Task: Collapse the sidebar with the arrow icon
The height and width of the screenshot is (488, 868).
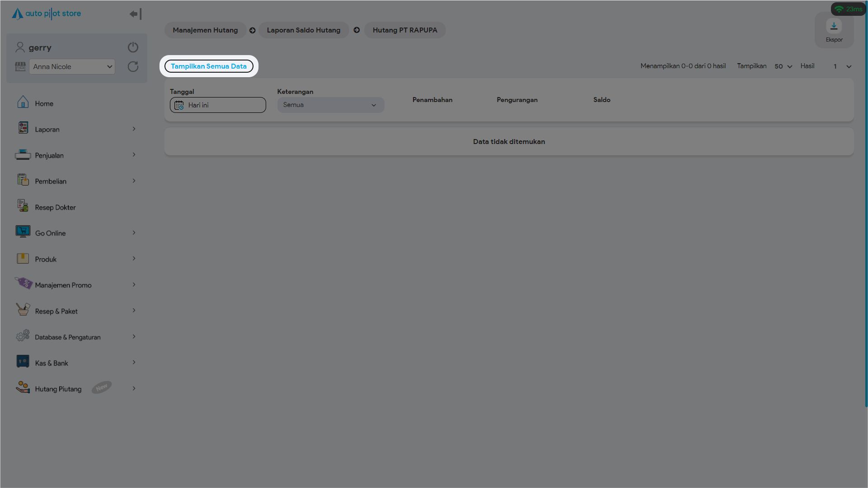Action: click(135, 14)
